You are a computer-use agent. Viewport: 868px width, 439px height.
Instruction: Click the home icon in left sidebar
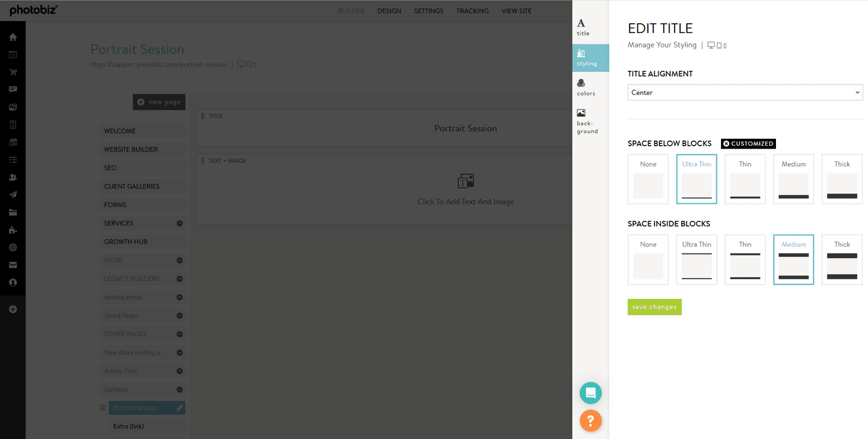click(x=13, y=37)
